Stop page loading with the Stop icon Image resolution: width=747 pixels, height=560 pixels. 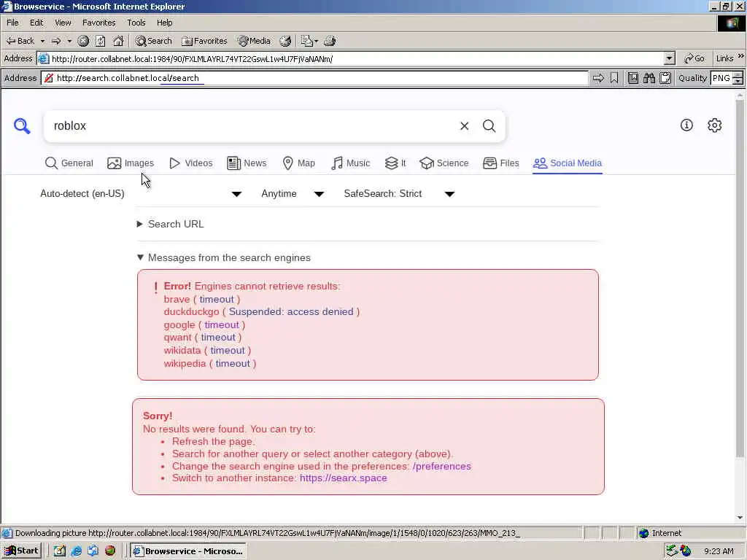pyautogui.click(x=83, y=41)
